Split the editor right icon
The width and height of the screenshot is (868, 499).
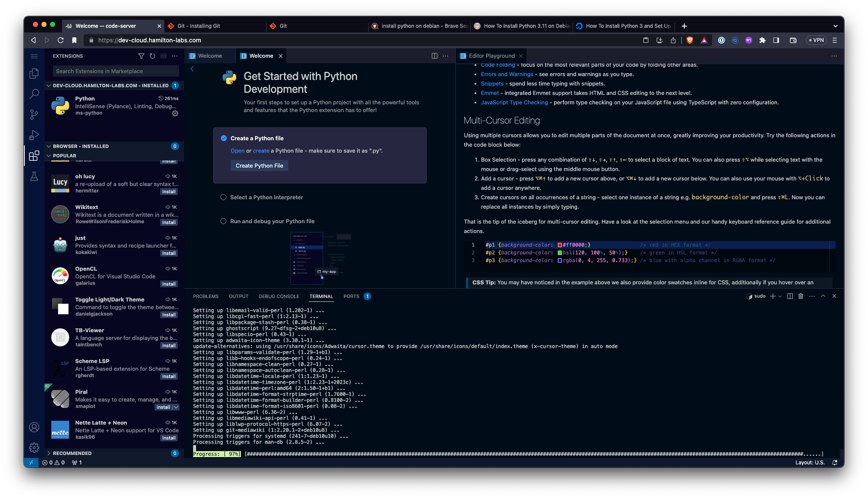434,56
